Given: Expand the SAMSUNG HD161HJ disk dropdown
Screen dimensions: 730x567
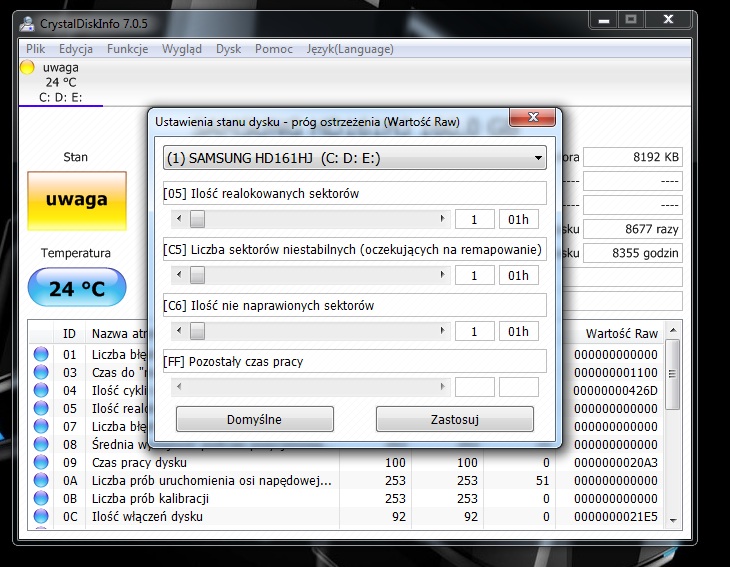Looking at the screenshot, I should coord(538,158).
